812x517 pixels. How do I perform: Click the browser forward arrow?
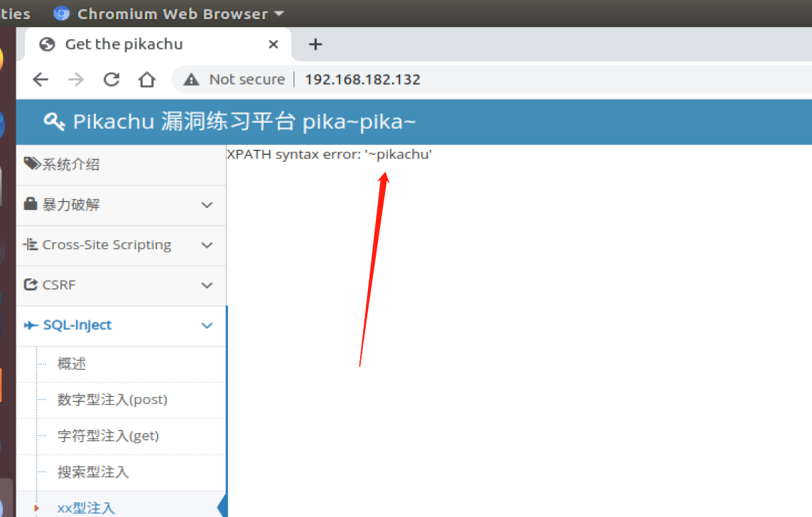coord(75,80)
